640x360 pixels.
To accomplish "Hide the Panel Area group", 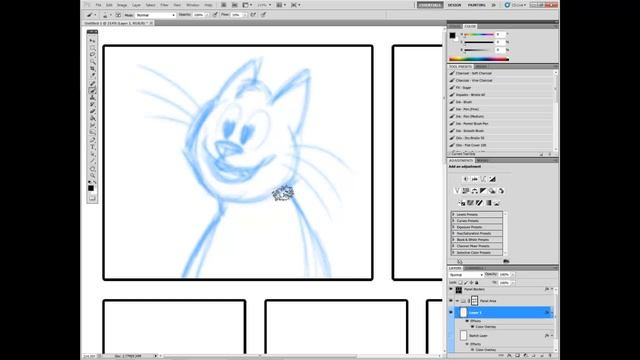I will 451,301.
